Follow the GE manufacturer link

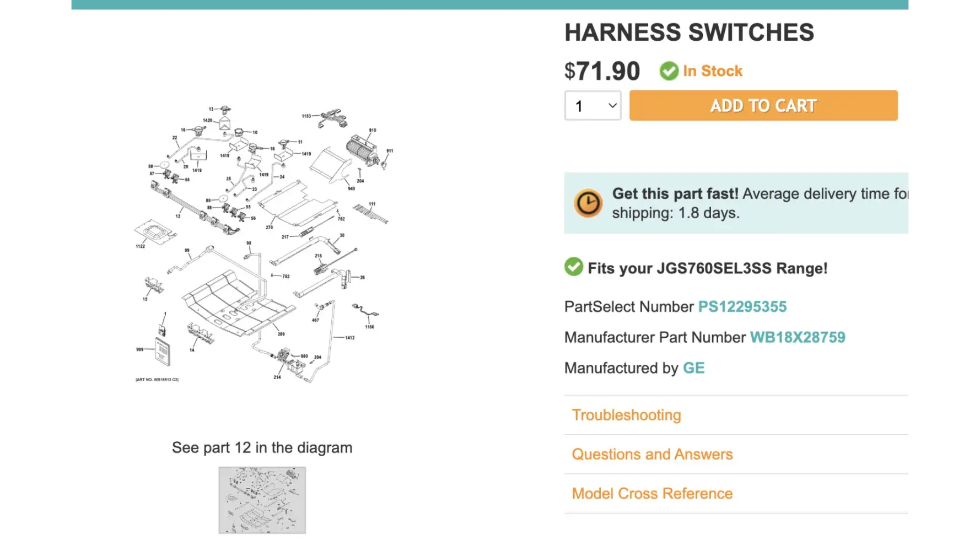click(693, 368)
